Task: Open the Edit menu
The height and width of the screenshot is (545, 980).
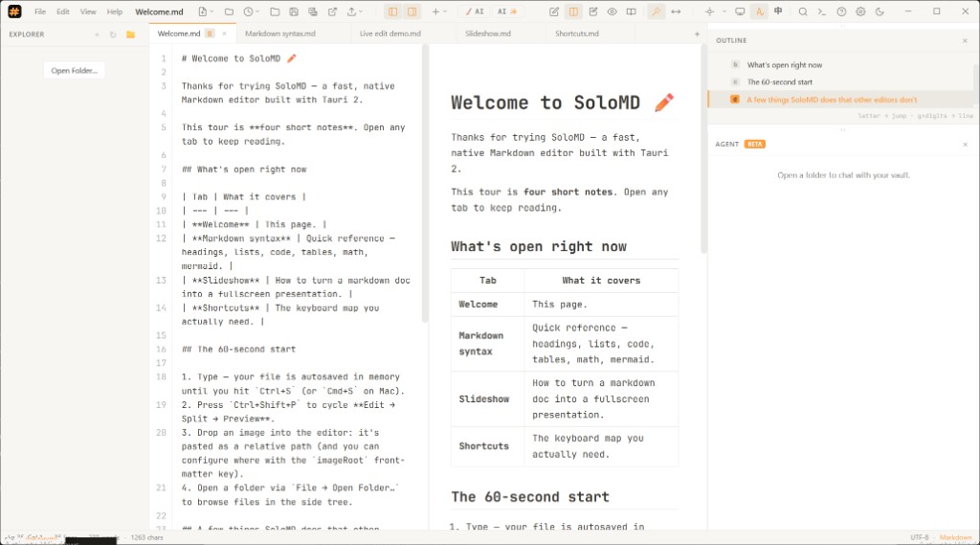Action: coord(63,11)
